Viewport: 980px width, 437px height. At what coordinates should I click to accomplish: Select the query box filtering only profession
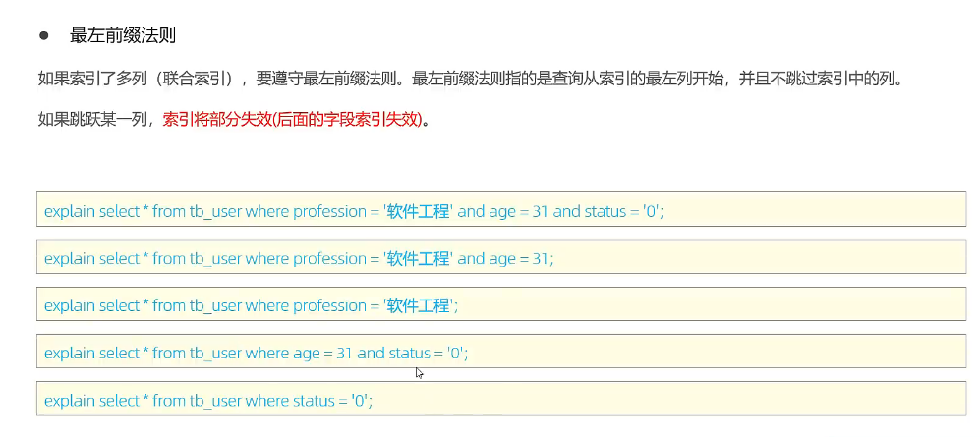[x=501, y=305]
